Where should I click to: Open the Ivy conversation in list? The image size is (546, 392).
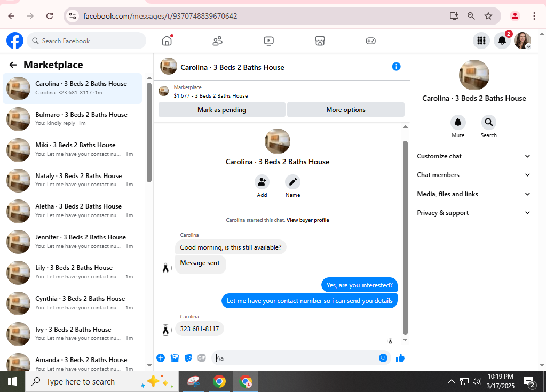tap(73, 334)
